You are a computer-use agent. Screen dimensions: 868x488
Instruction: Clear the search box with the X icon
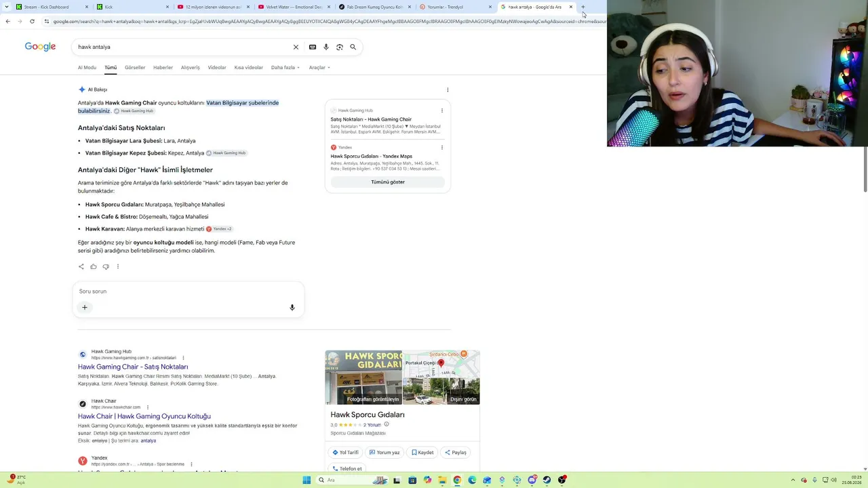tap(296, 47)
